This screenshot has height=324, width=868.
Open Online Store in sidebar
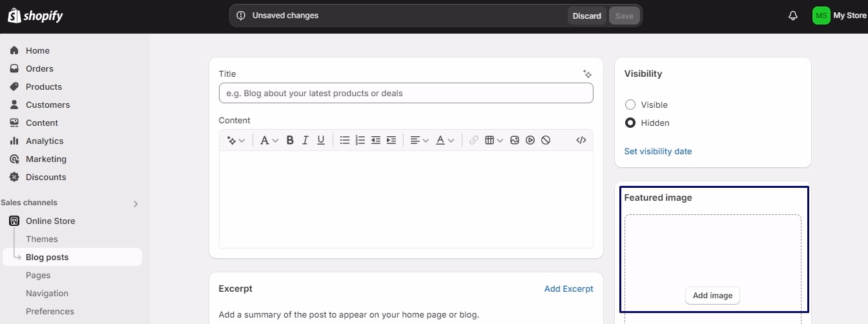pos(50,221)
